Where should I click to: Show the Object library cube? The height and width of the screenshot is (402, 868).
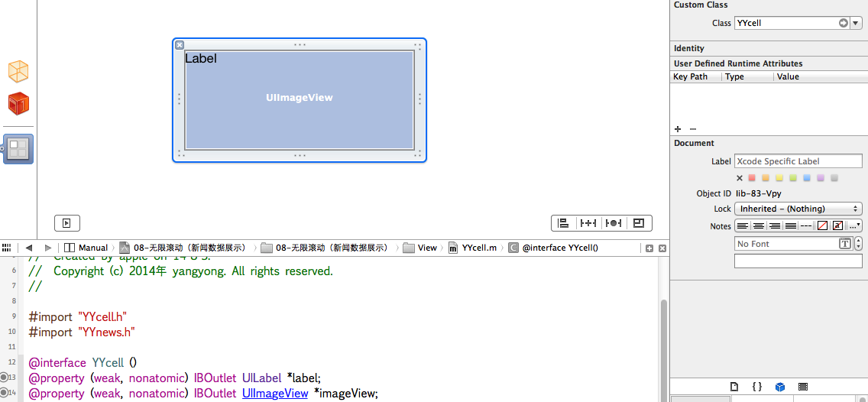(780, 387)
